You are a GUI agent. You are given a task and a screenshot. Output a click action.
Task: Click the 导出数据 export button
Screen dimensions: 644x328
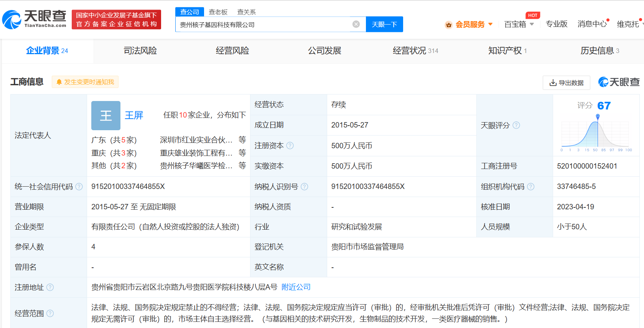[566, 83]
